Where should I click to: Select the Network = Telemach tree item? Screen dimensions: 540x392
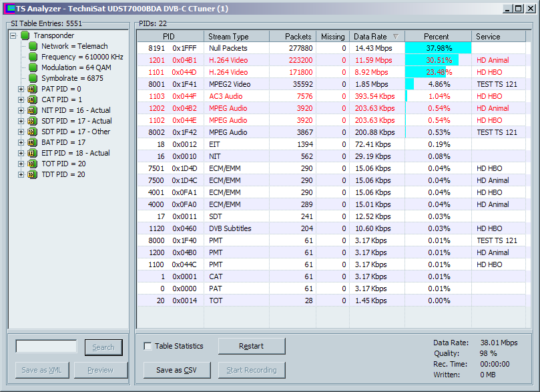[x=74, y=46]
